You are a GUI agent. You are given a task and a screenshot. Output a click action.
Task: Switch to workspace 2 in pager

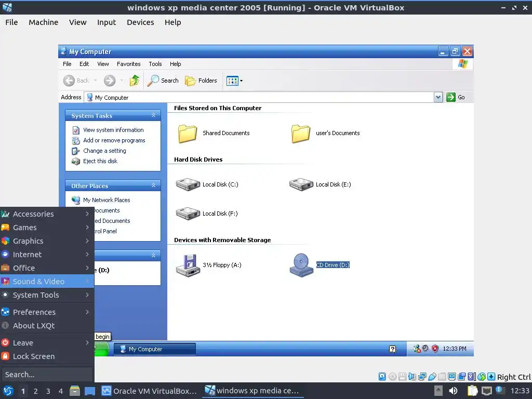coord(36,391)
